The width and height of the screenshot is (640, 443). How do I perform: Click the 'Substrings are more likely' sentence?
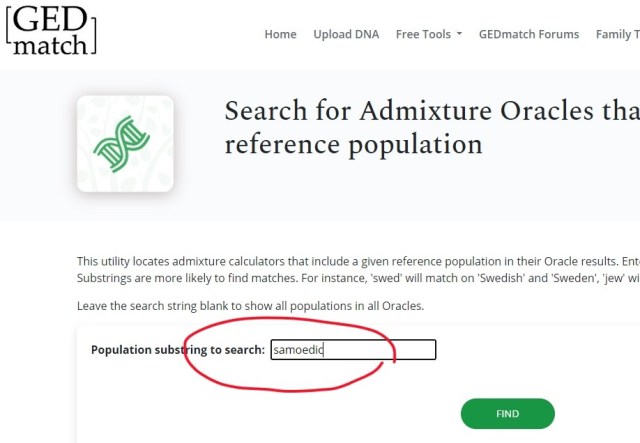[x=350, y=276]
